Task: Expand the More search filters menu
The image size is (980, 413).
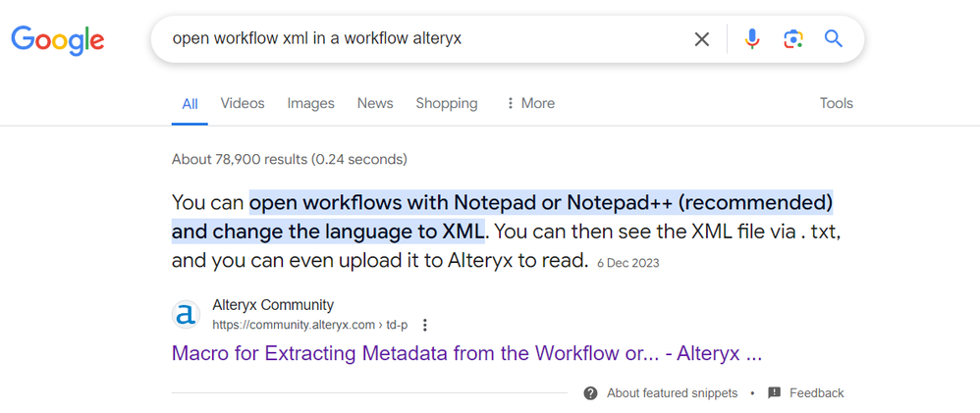Action: click(530, 103)
